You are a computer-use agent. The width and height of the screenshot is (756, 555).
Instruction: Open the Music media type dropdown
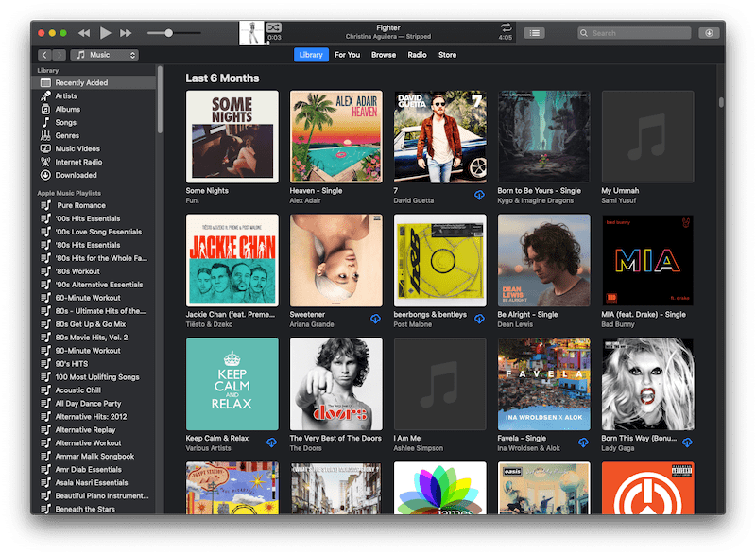tap(105, 55)
